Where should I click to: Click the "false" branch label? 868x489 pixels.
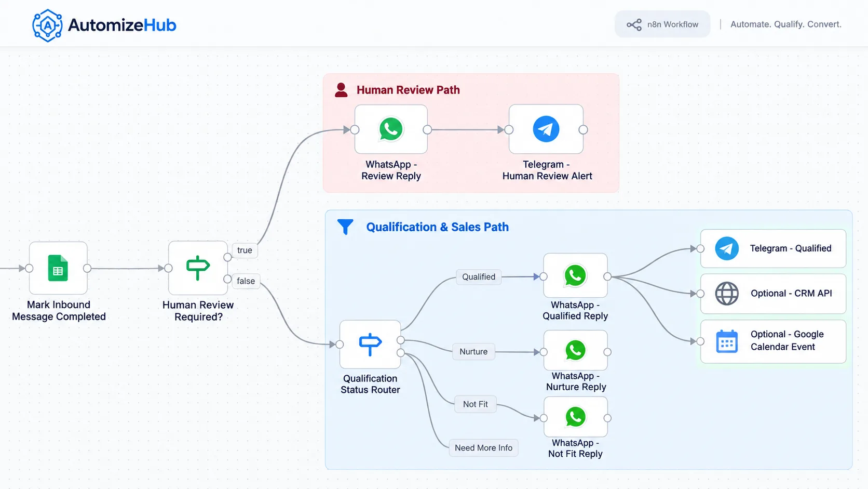[246, 281]
